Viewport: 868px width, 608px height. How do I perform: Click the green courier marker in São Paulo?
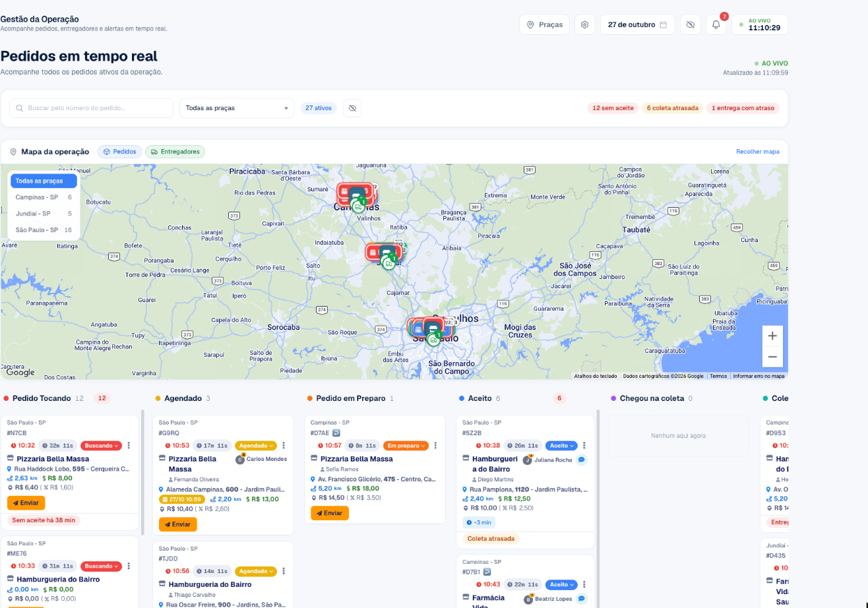click(433, 340)
